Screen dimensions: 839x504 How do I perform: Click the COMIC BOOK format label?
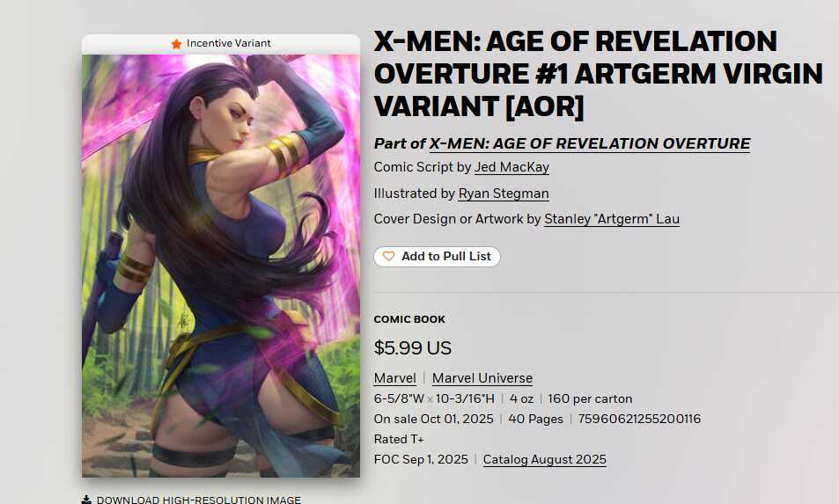409,319
